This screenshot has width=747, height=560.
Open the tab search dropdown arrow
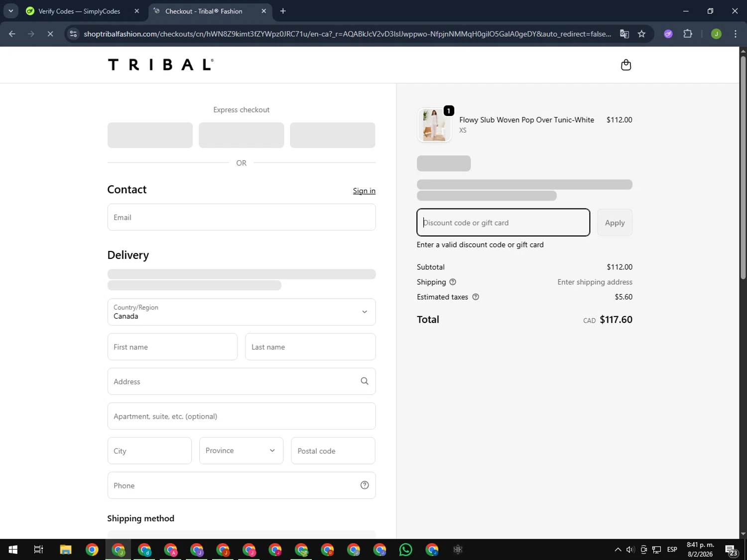click(10, 11)
